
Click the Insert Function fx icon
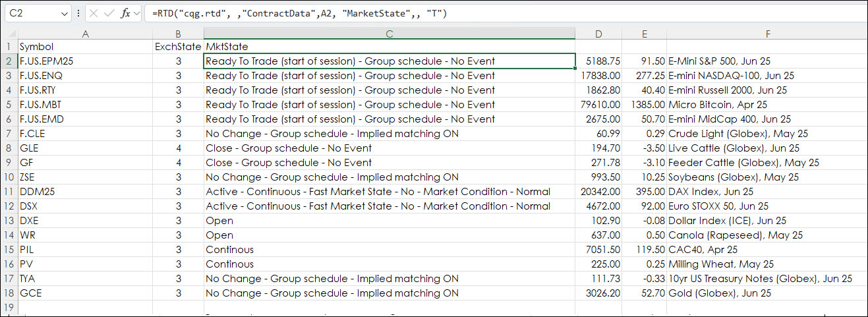[125, 13]
